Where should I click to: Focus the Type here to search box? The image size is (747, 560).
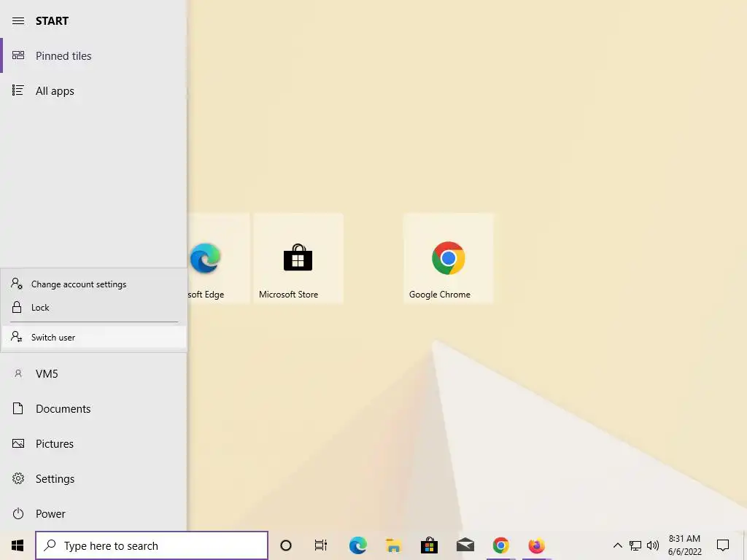[152, 545]
